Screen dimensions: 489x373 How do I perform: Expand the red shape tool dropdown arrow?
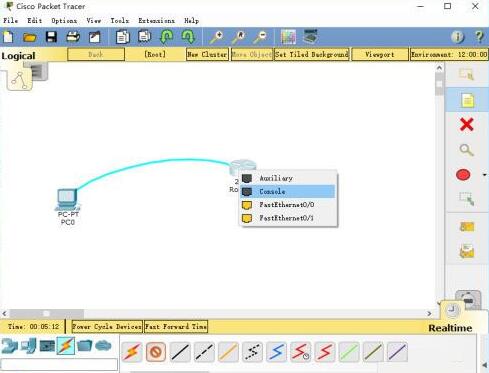pos(484,175)
